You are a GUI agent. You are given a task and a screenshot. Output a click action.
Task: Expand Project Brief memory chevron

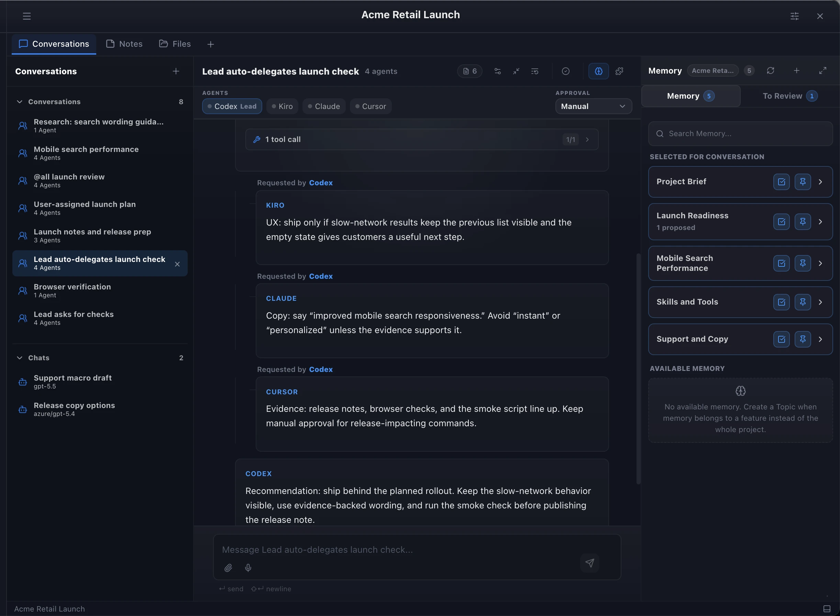(820, 182)
